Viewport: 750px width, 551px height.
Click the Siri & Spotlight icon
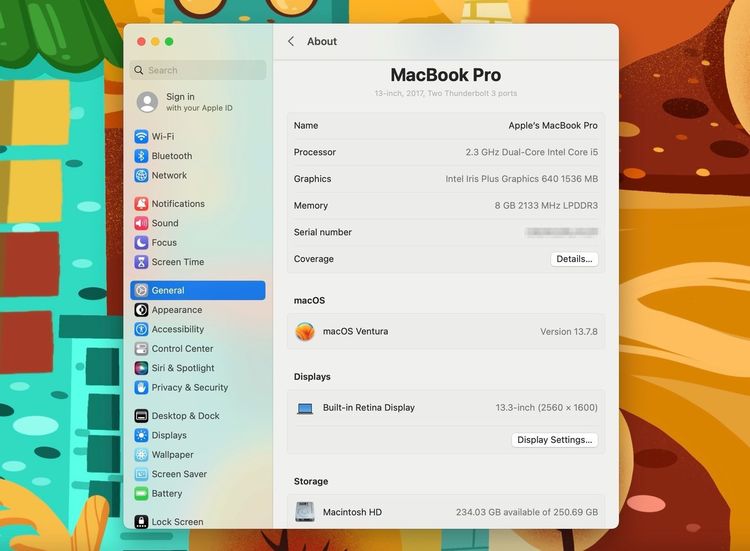point(141,368)
